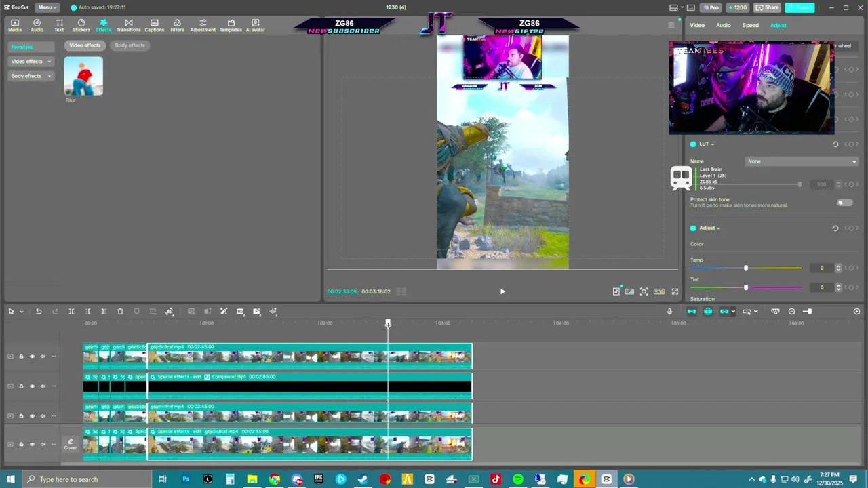Click the Undo arrow in timeline toolbar
Viewport: 868px width, 488px height.
click(39, 312)
